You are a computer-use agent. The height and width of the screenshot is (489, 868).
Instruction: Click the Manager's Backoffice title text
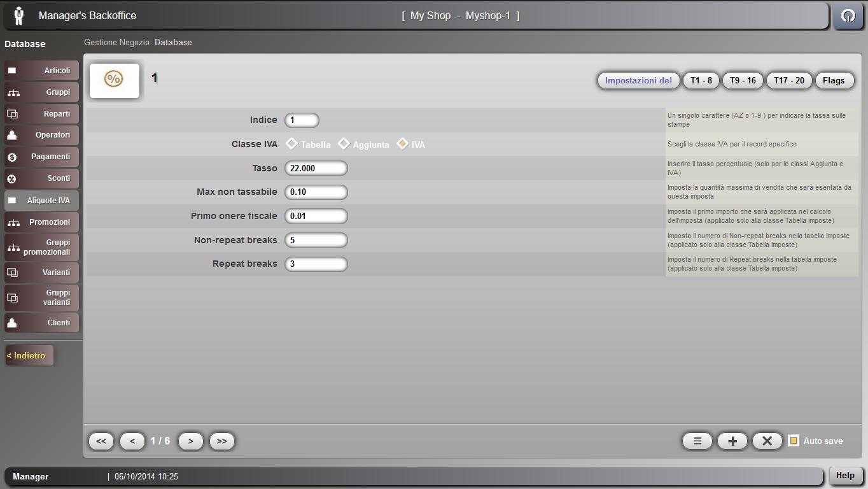click(x=87, y=15)
